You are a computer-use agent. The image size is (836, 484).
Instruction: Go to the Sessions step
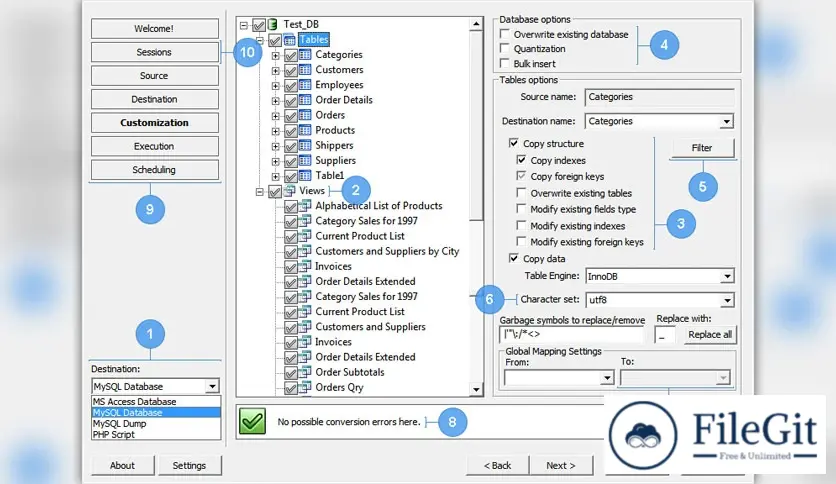155,52
